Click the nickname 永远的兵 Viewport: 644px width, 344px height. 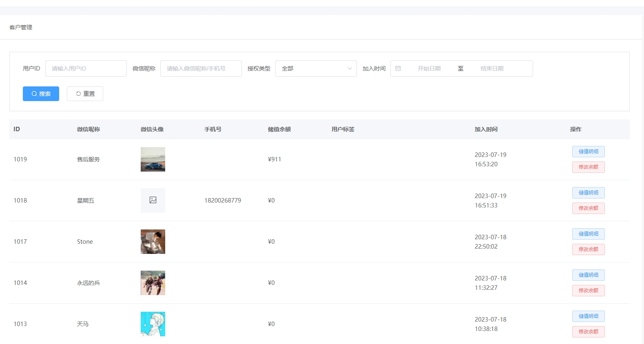(89, 283)
